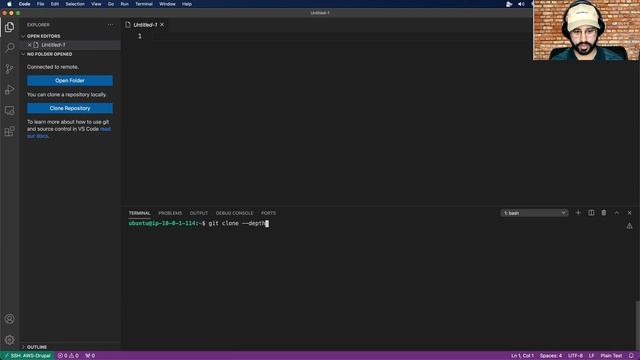Split the terminal pane
Screen dimensions: 640x360
pos(591,213)
